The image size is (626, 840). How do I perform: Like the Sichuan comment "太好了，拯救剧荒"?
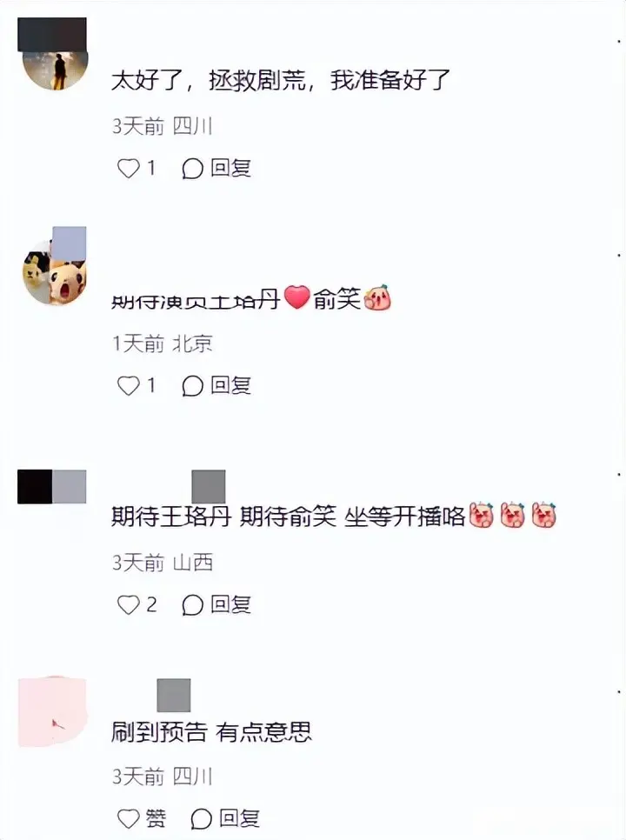(129, 168)
